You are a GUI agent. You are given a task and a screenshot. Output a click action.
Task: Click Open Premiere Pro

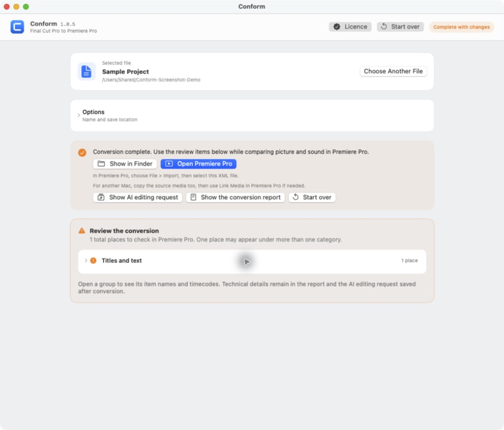pos(198,164)
